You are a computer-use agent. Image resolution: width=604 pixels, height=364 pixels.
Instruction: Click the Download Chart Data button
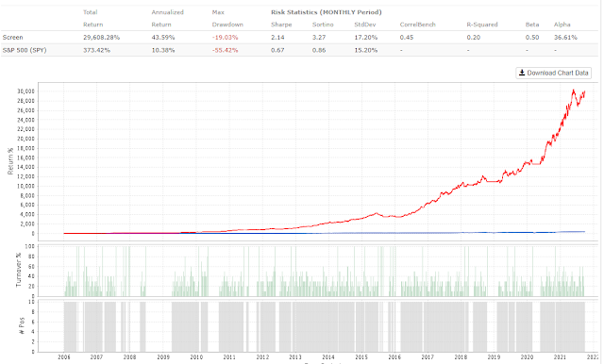(554, 73)
